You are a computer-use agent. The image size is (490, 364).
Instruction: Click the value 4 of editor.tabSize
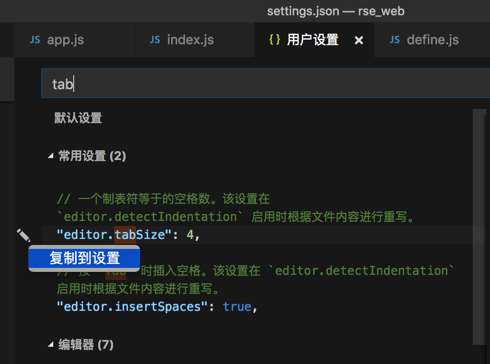tap(190, 235)
